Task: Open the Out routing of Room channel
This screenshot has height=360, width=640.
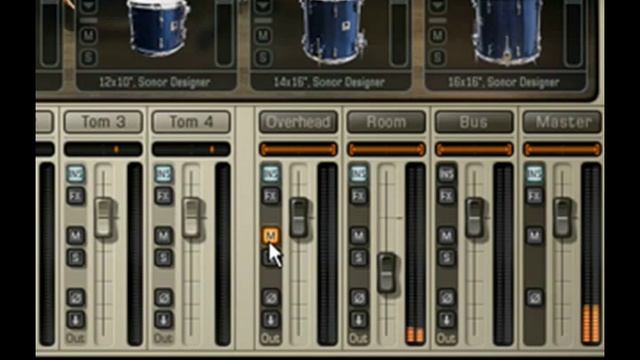Action: 359,338
